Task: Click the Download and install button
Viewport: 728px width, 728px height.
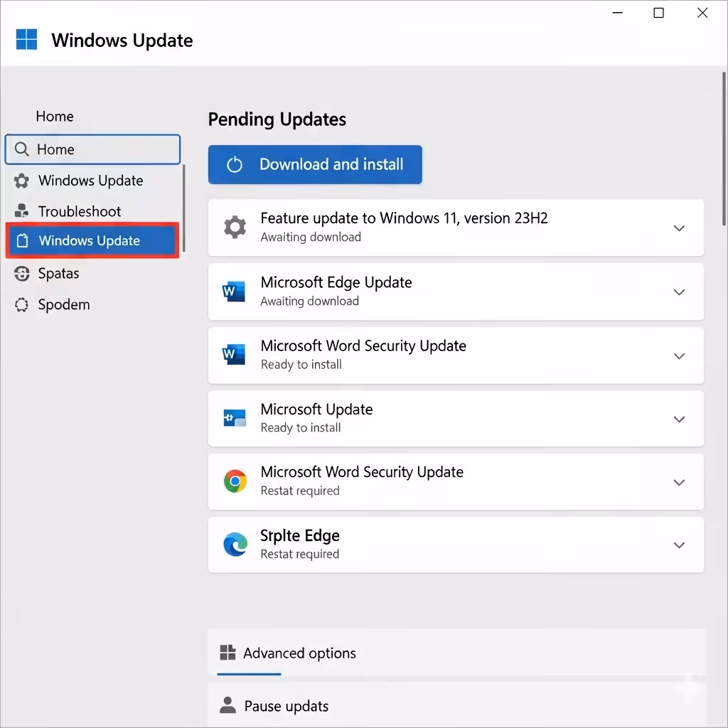Action: (315, 164)
